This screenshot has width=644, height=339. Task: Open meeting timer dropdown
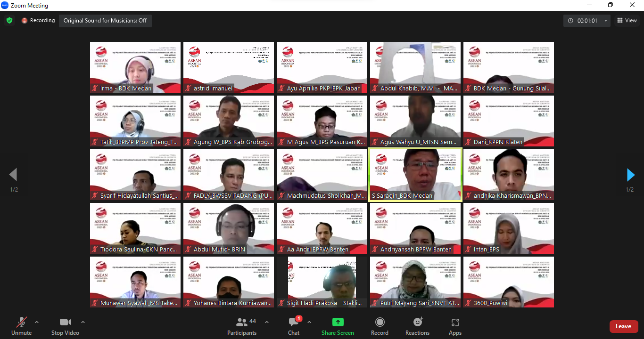click(x=606, y=21)
